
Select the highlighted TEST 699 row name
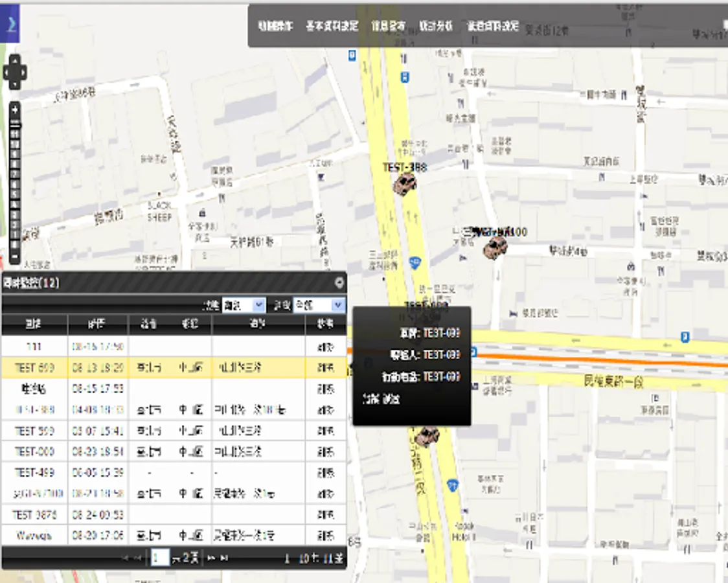tap(34, 368)
